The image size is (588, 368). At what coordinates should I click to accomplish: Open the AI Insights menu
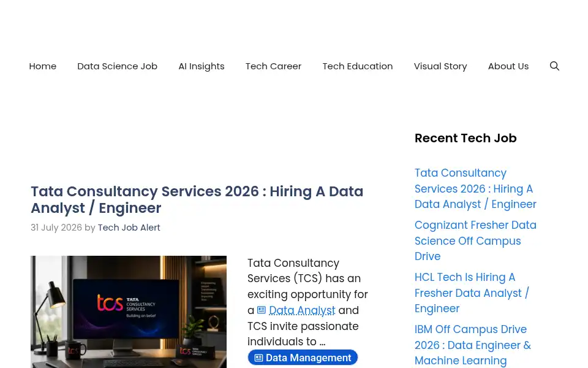click(x=202, y=66)
